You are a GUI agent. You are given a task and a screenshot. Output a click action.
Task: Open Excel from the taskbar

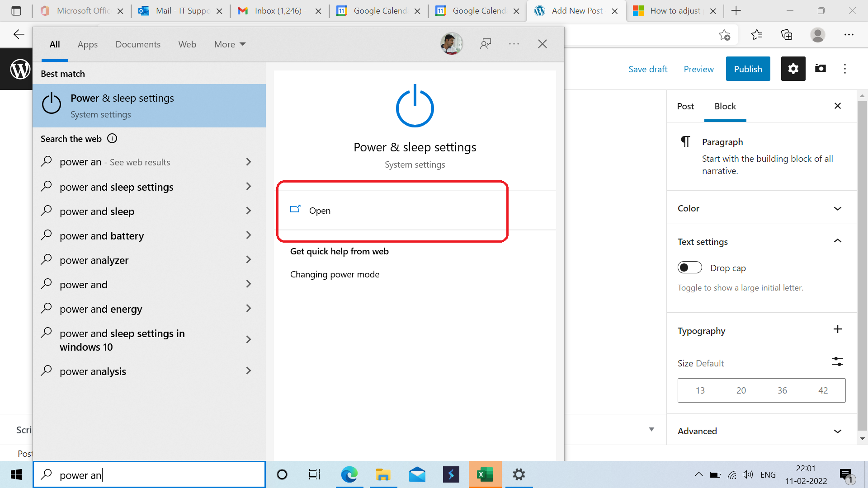tap(485, 474)
